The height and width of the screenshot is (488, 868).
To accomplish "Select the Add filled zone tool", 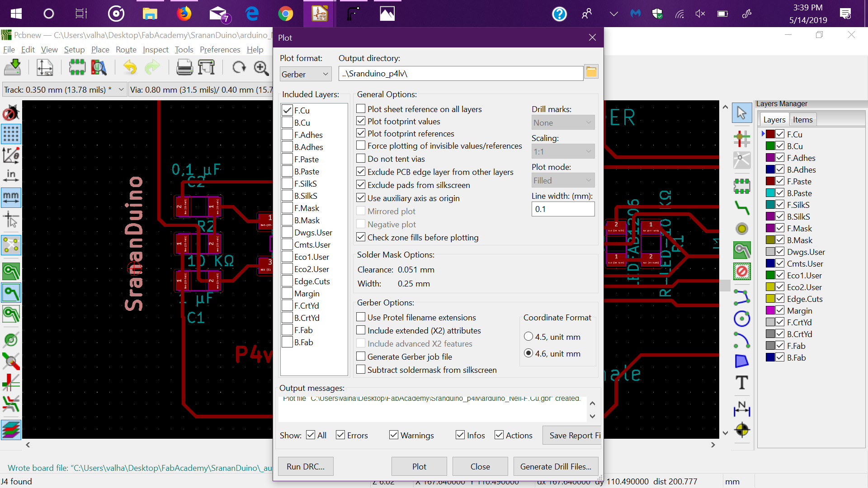I will click(741, 250).
